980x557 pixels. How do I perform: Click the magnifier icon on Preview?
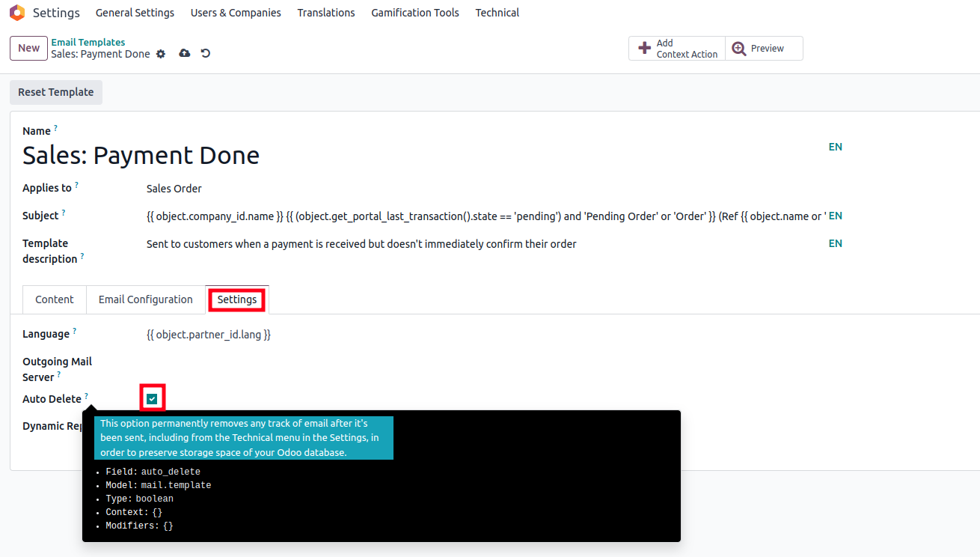tap(739, 49)
